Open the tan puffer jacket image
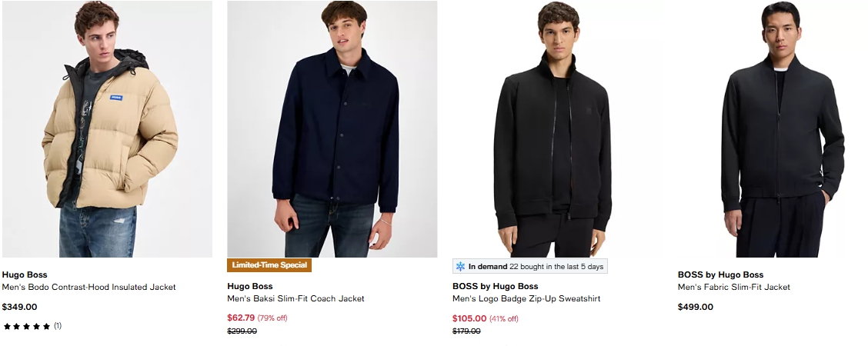The height and width of the screenshot is (346, 868). 107,129
